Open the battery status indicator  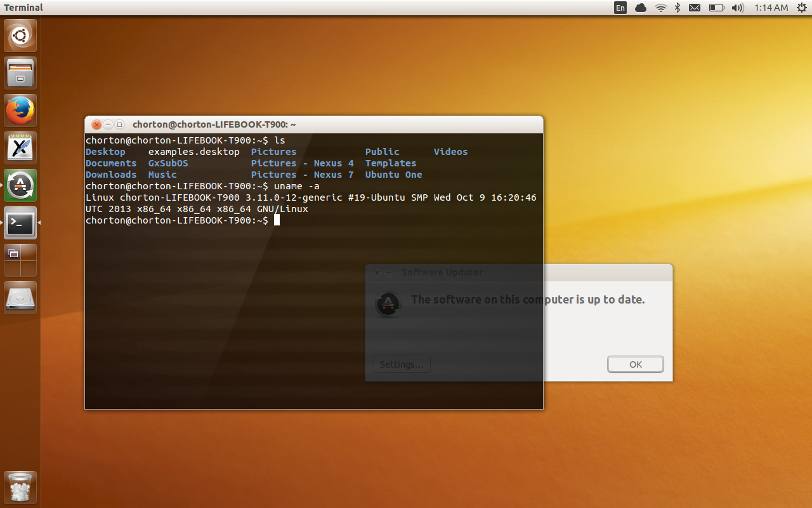[716, 8]
